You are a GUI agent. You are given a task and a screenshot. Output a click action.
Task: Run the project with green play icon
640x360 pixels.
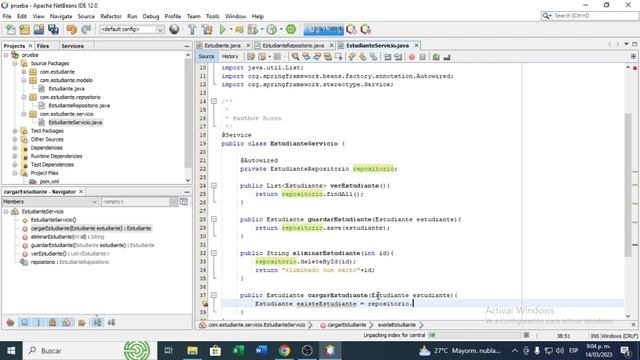click(222, 29)
